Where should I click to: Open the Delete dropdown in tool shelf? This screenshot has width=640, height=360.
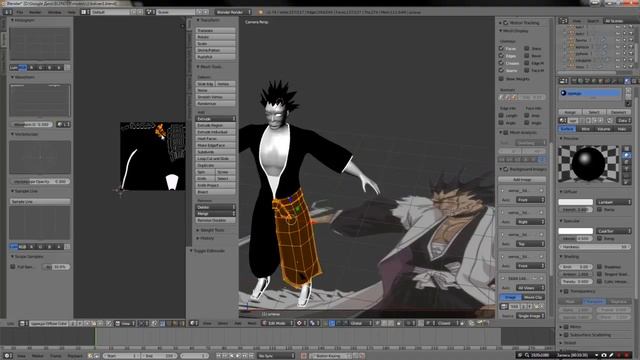coord(216,207)
